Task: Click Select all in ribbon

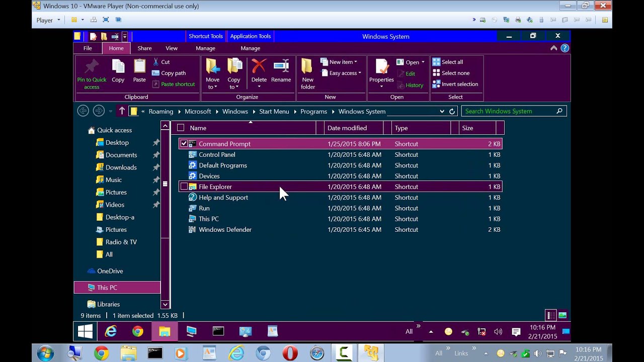Action: 448,62
